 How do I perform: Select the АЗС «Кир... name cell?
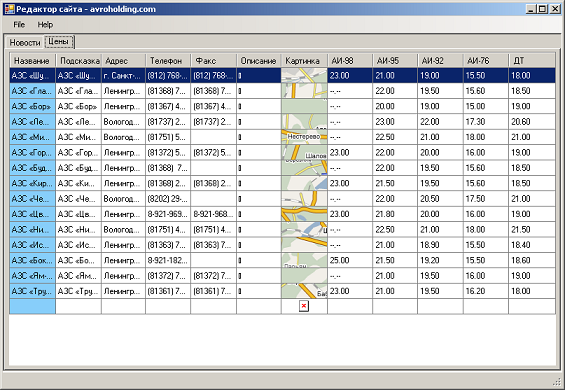point(32,183)
